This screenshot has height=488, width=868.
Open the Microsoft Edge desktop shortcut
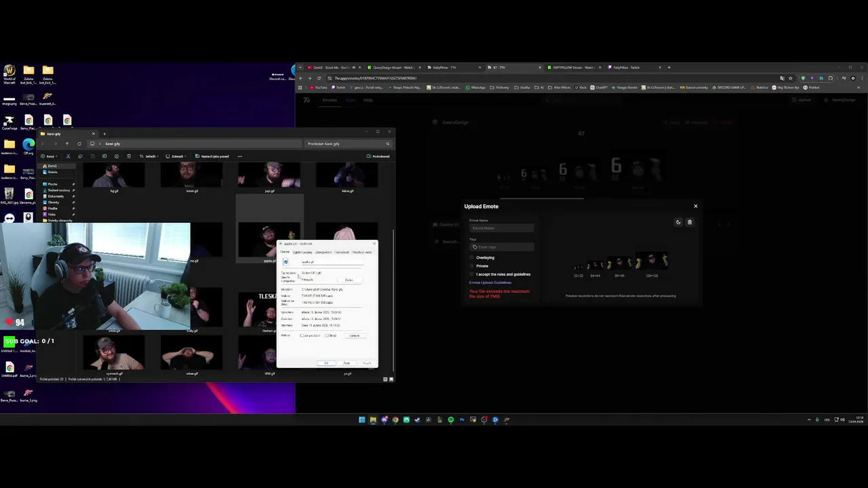coord(28,146)
